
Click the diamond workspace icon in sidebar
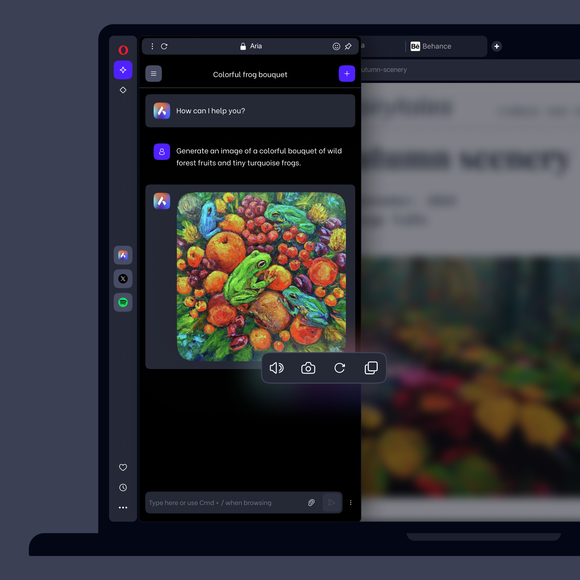tap(123, 90)
